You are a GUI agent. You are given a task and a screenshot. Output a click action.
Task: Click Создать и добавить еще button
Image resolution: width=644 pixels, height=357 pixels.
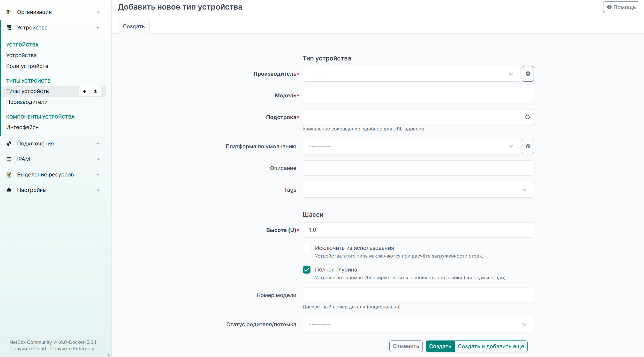(491, 346)
